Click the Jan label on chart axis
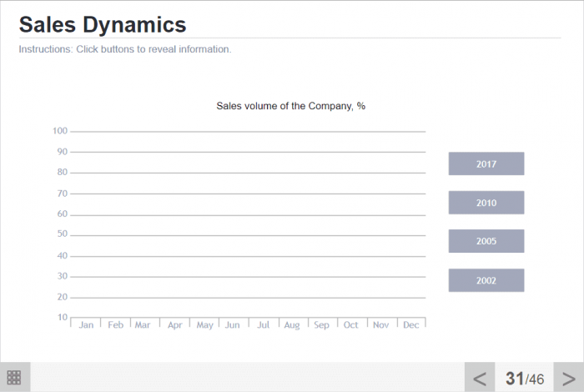The height and width of the screenshot is (392, 584). (x=86, y=325)
